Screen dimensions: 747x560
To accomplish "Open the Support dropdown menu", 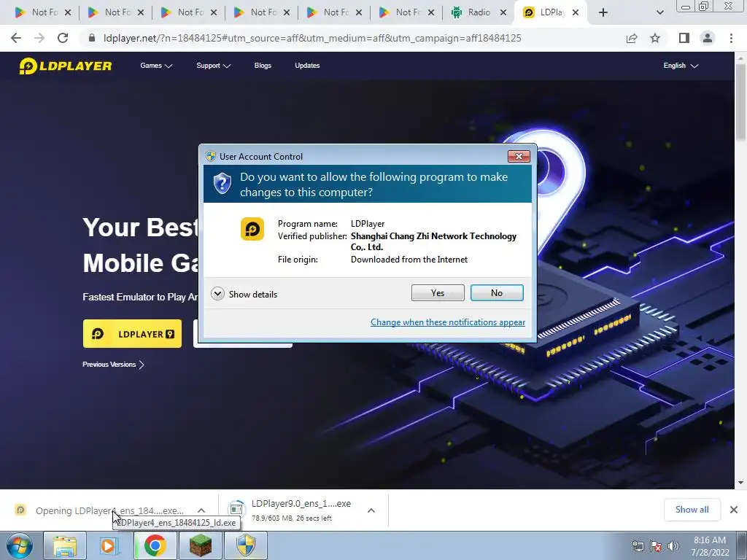I will 214,66.
